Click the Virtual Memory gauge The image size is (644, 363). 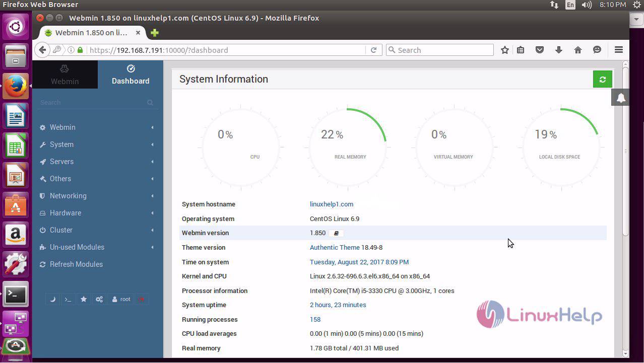point(454,147)
